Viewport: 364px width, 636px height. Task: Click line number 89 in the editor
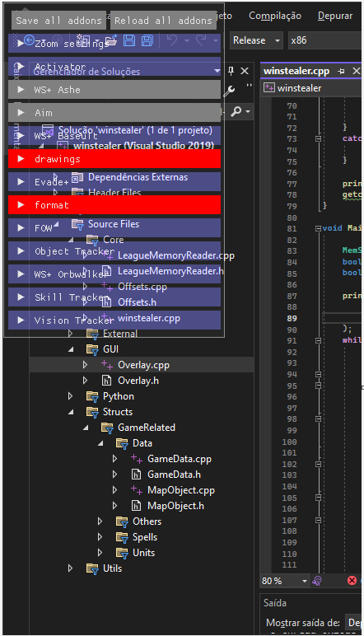(292, 318)
